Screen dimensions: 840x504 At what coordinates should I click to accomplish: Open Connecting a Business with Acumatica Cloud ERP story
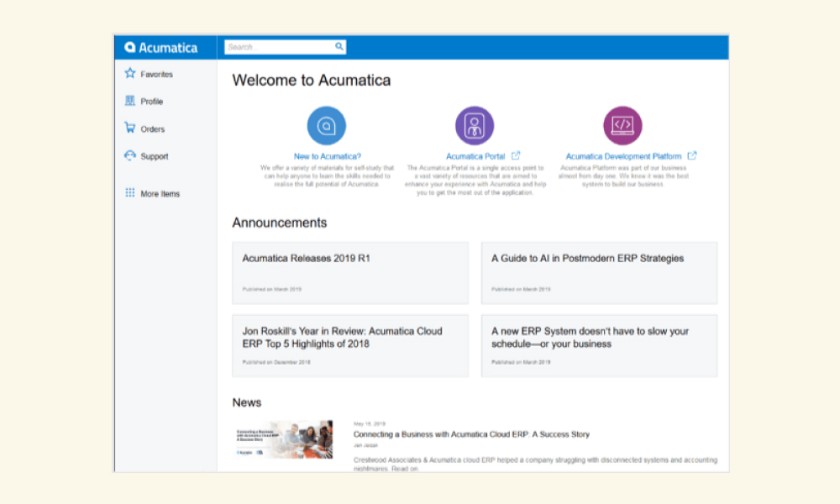(471, 434)
